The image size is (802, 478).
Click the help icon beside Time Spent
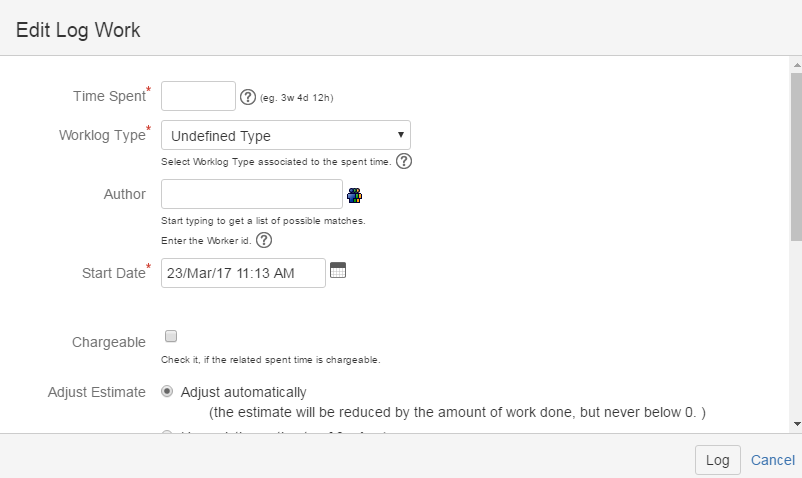[249, 97]
